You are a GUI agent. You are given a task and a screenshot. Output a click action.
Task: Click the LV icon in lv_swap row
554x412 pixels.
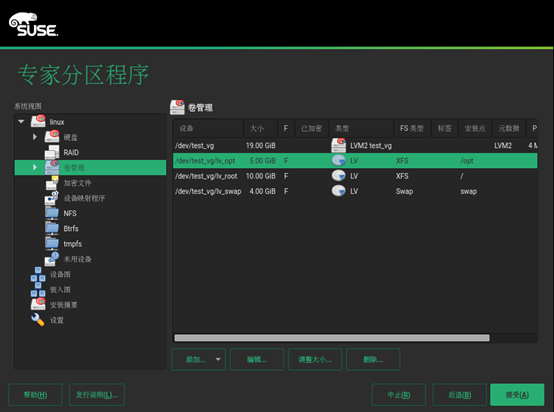coord(338,191)
